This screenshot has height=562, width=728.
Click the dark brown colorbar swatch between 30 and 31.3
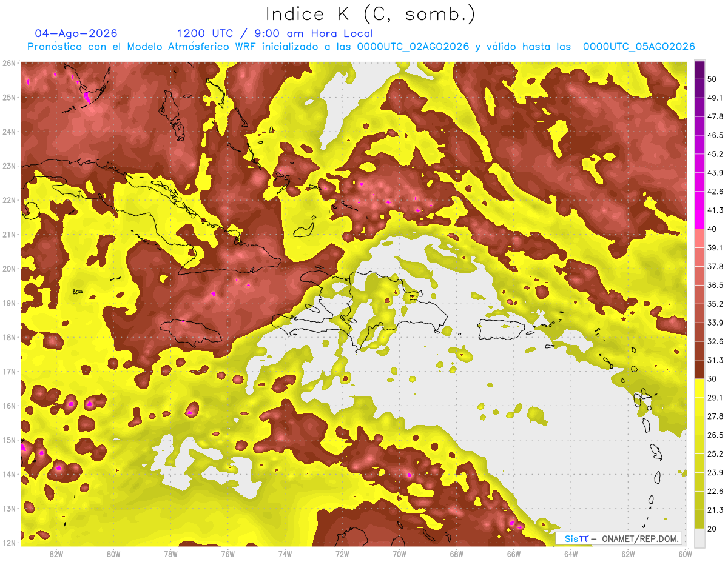(x=700, y=370)
